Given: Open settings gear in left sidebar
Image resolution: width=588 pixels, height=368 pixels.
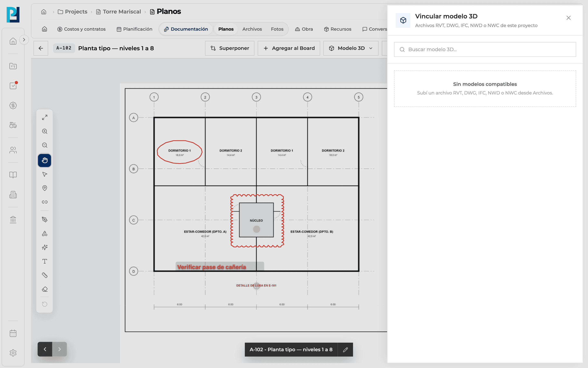Looking at the screenshot, I should [x=13, y=353].
